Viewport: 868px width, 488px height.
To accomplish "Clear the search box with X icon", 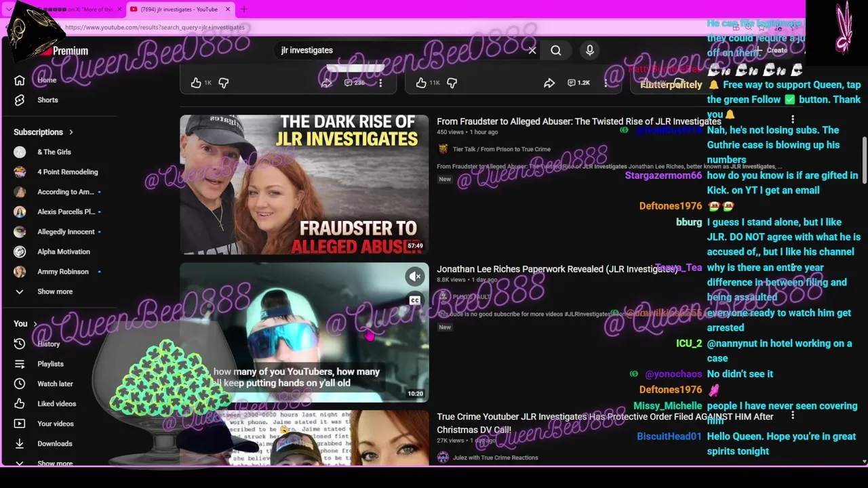I will pos(532,50).
